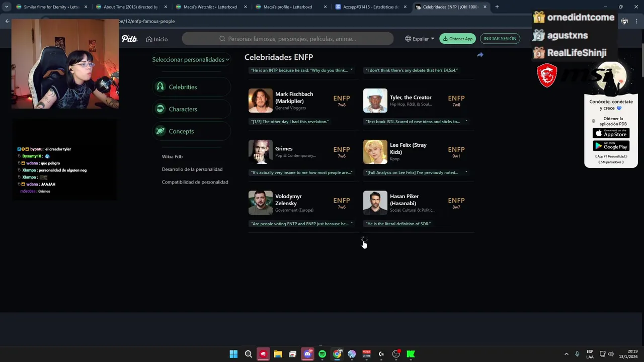
Task: Click the Volodymyr Zelensky name
Action: coord(288,200)
